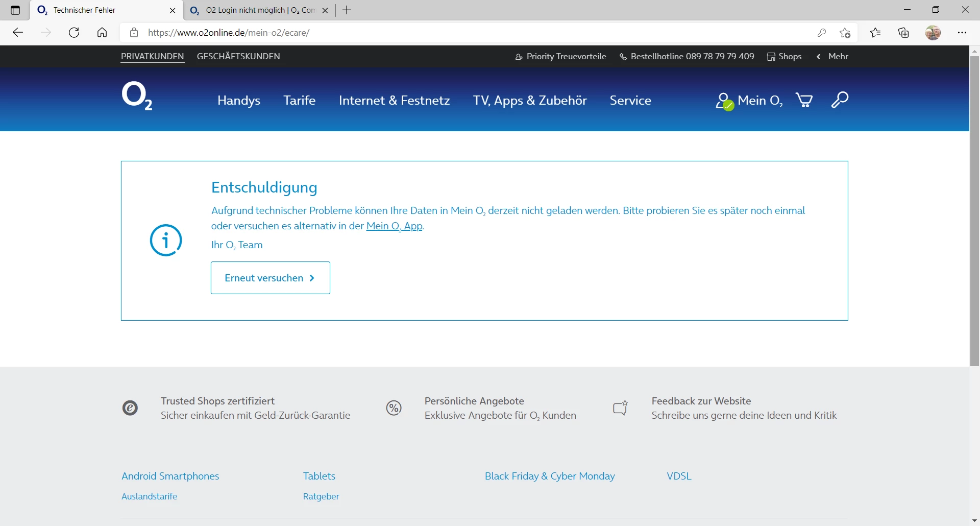This screenshot has width=980, height=526.
Task: Go to the browser home page icon
Action: tap(102, 33)
